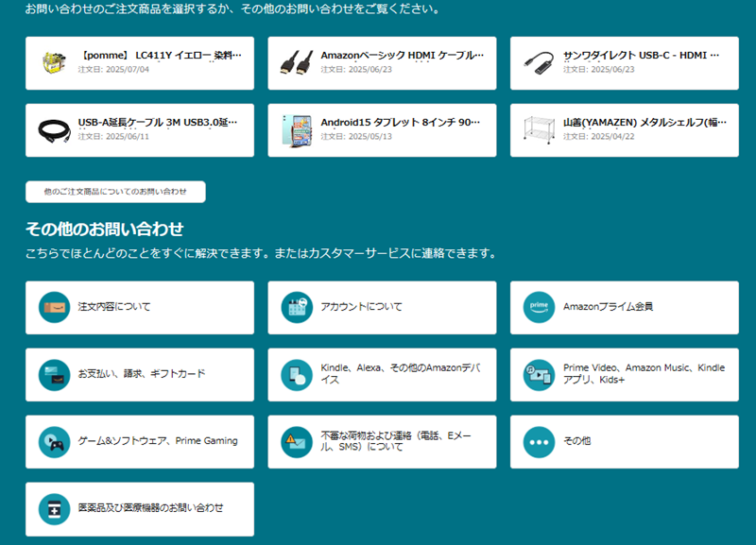The image size is (756, 545).
Task: Open the サンワダイレクト USB-C - HDMI order title
Action: (642, 56)
